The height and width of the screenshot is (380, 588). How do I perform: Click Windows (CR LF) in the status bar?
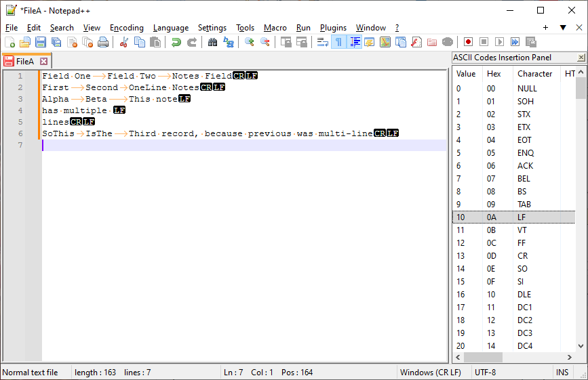click(x=430, y=373)
